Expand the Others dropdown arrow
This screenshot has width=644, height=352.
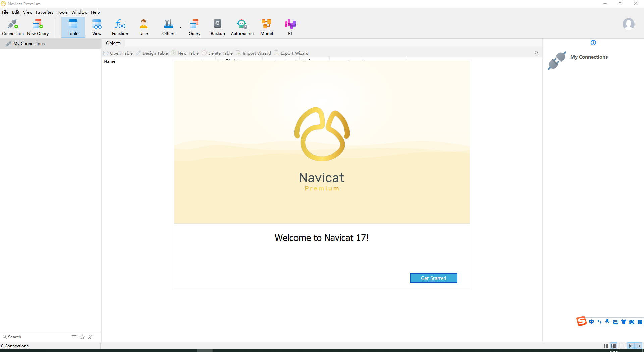(x=180, y=27)
